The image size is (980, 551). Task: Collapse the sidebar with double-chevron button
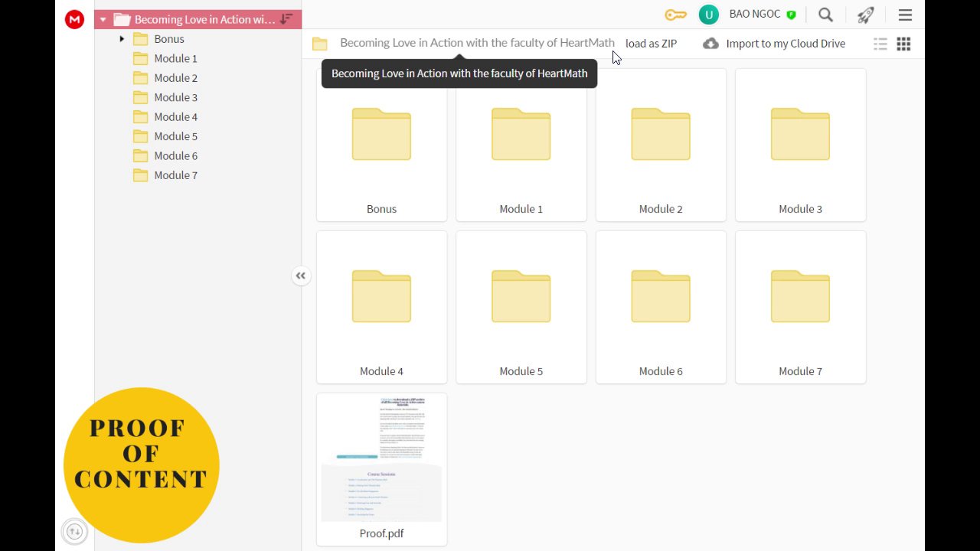(301, 275)
